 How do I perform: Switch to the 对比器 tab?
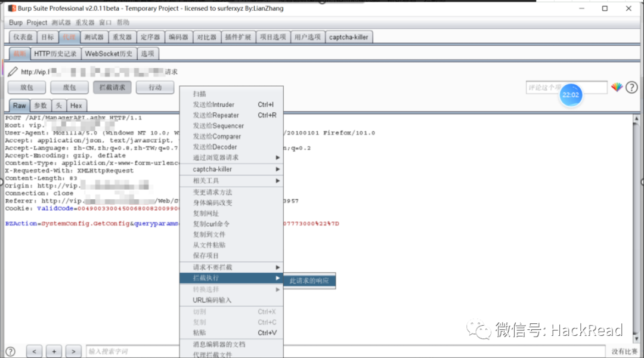tap(206, 37)
